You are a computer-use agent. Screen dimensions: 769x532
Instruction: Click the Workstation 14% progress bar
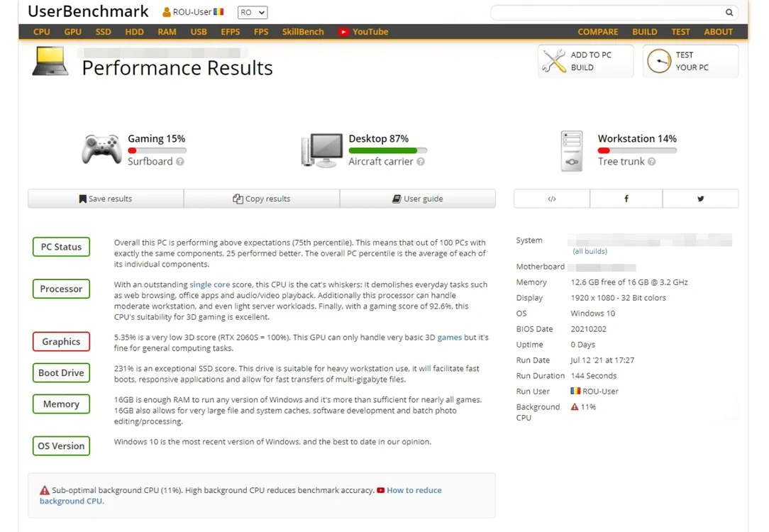[637, 150]
